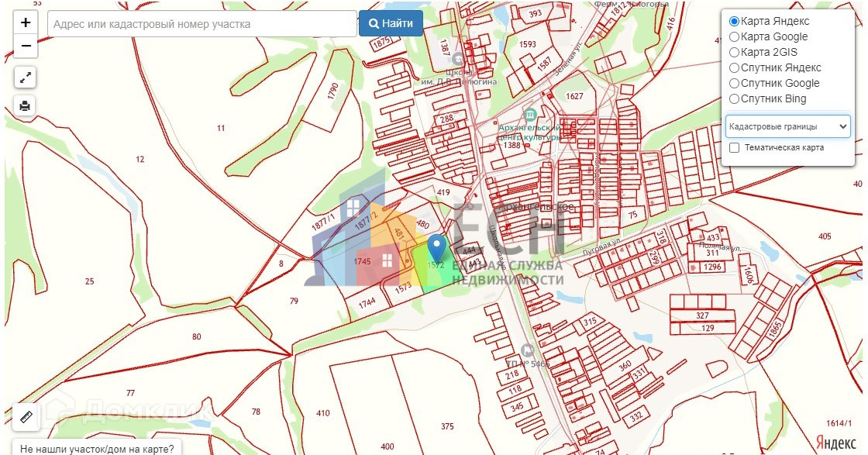Click parcel label 327
868x455 pixels.
702,315
